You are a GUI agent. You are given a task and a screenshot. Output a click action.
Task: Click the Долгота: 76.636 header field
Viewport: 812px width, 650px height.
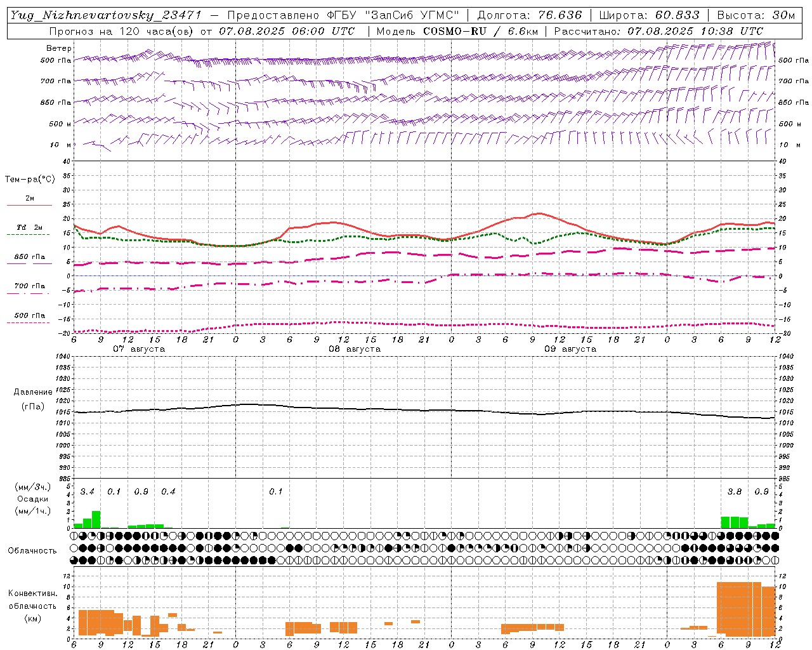tap(530, 15)
